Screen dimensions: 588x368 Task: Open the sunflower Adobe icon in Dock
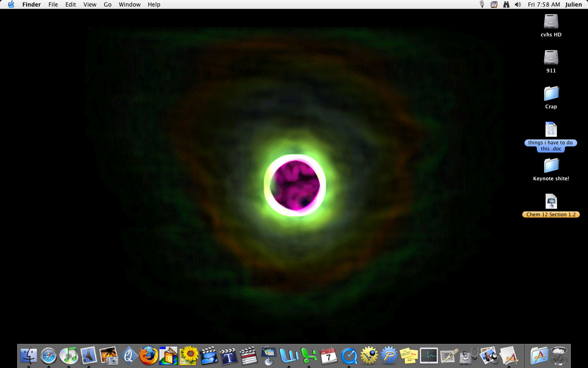189,355
